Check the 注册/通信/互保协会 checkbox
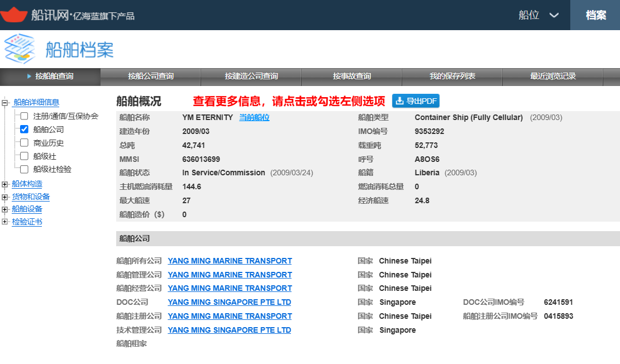The image size is (620, 364). coord(24,116)
